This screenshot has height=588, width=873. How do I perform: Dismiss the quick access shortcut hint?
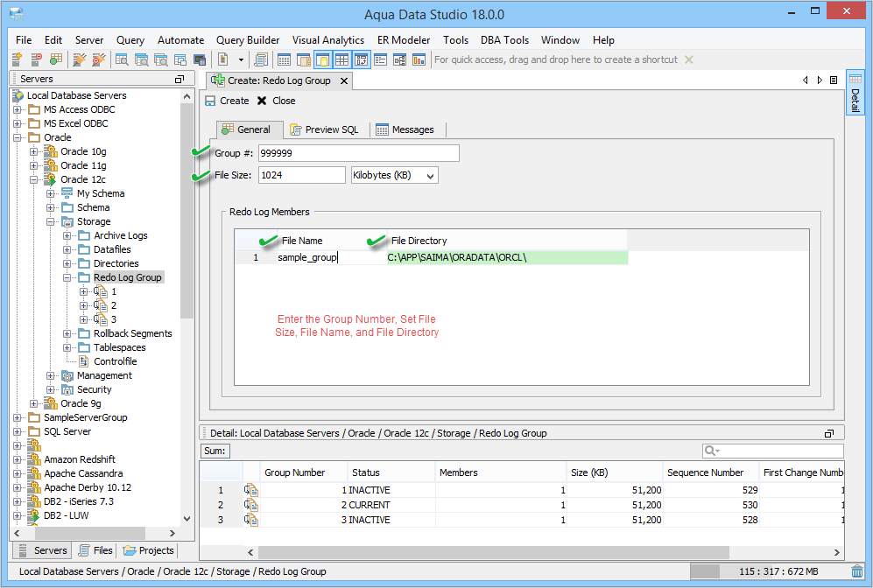click(689, 59)
